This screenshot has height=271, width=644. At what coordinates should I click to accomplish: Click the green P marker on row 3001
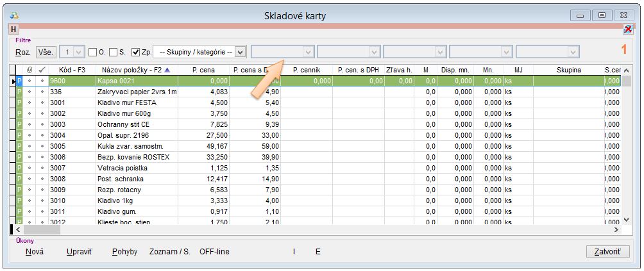(x=19, y=103)
